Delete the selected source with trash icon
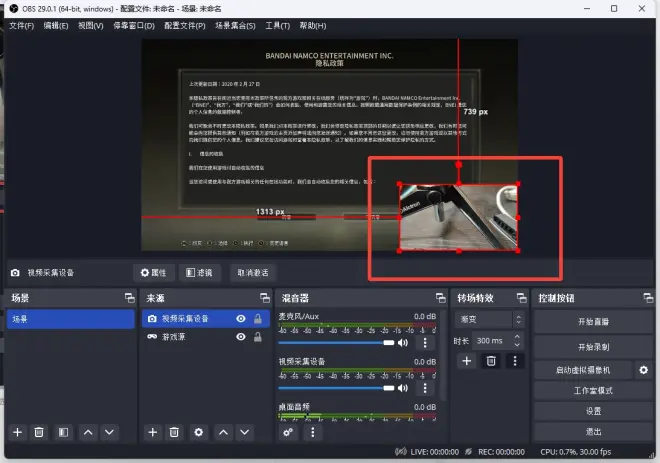 click(x=175, y=432)
